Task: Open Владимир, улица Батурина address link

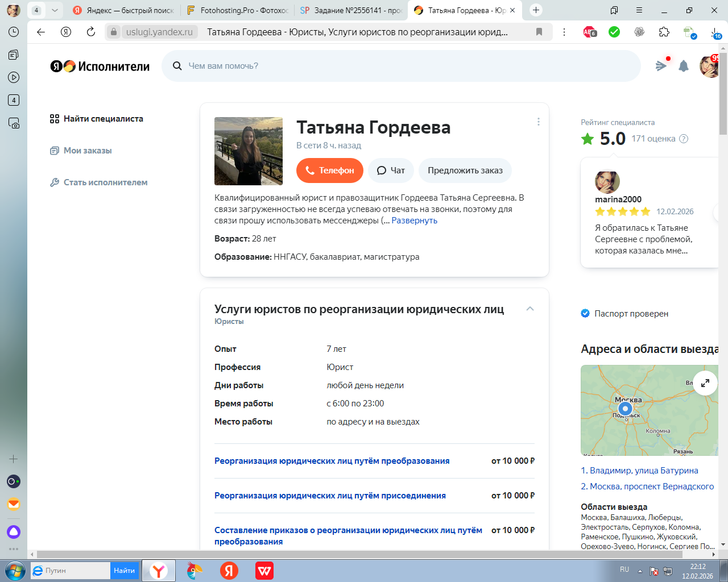Action: [639, 471]
